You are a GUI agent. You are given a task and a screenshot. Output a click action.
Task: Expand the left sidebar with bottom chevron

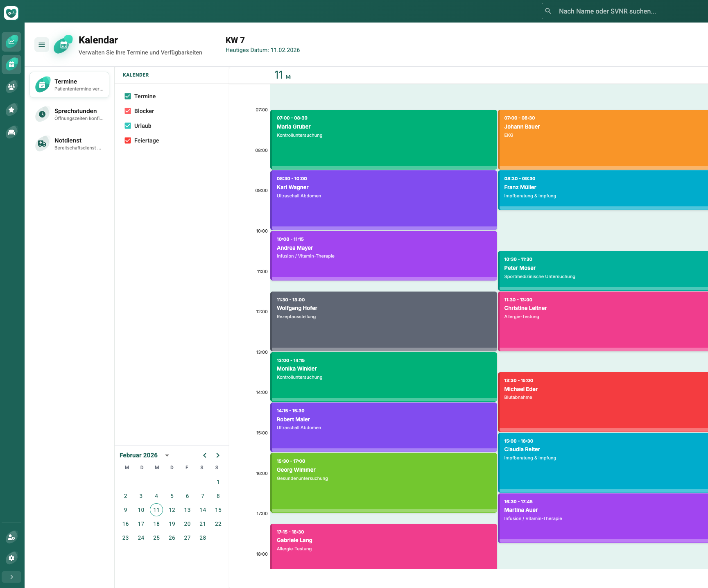point(11,577)
